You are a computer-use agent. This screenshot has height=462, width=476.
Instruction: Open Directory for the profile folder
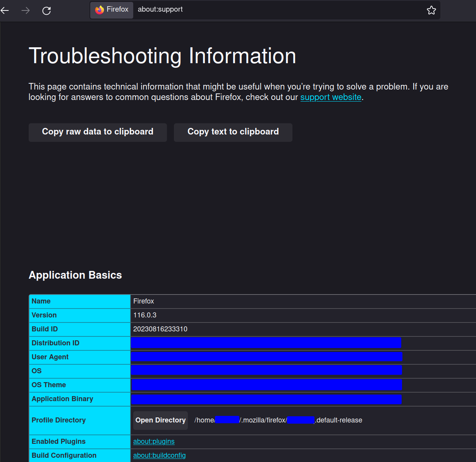click(x=160, y=420)
